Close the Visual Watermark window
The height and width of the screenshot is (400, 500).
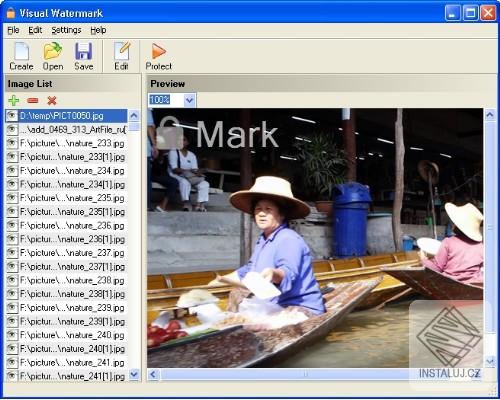488,13
